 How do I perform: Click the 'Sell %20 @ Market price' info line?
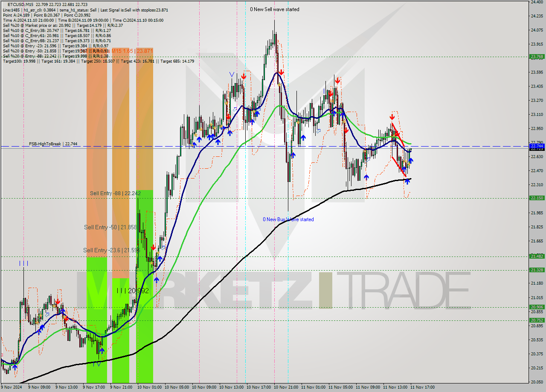63,25
